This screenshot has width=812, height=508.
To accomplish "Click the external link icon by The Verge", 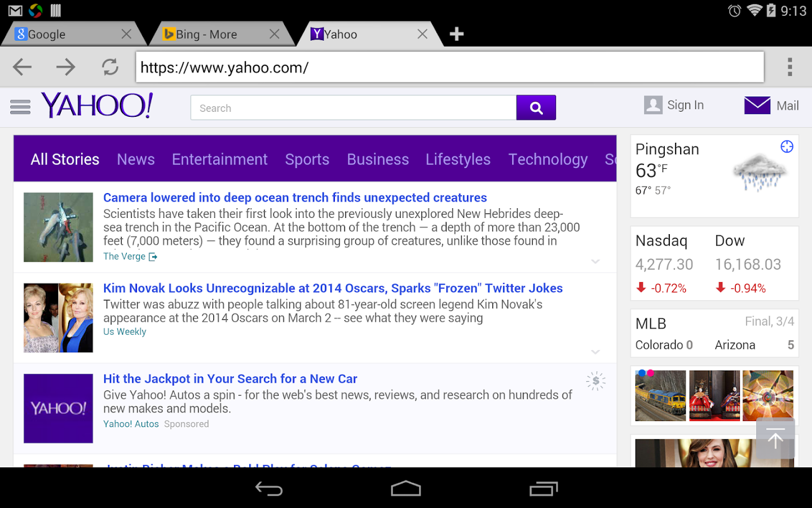I will tap(153, 257).
